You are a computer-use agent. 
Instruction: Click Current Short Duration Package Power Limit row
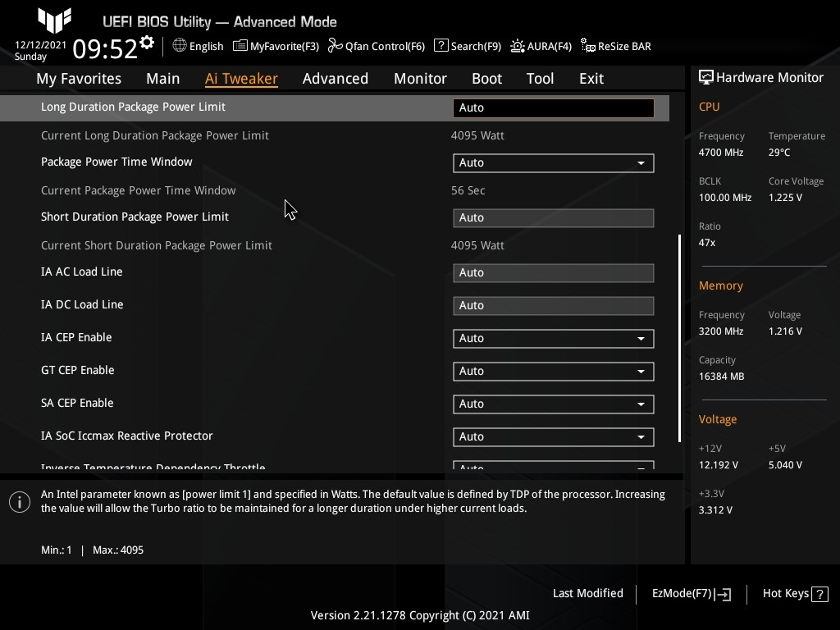pos(335,245)
